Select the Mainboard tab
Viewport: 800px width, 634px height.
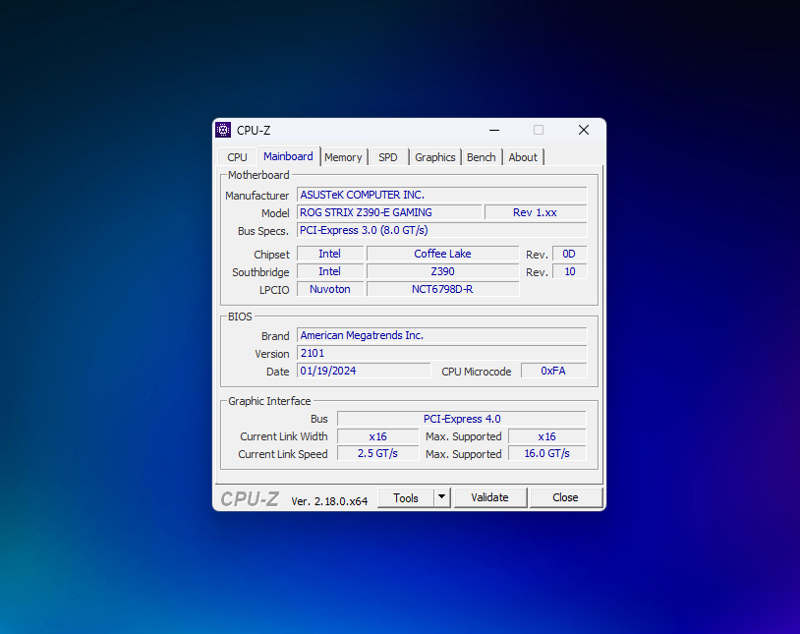tap(288, 157)
